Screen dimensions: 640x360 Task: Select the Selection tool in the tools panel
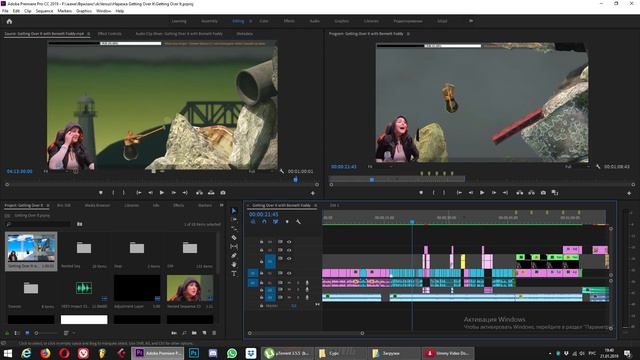coord(234,211)
